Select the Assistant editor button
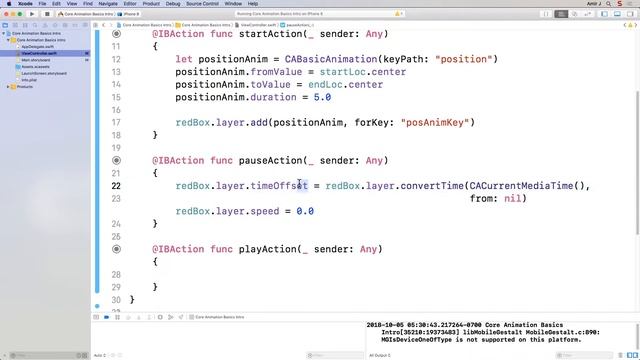This screenshot has height=360, width=640. click(575, 14)
